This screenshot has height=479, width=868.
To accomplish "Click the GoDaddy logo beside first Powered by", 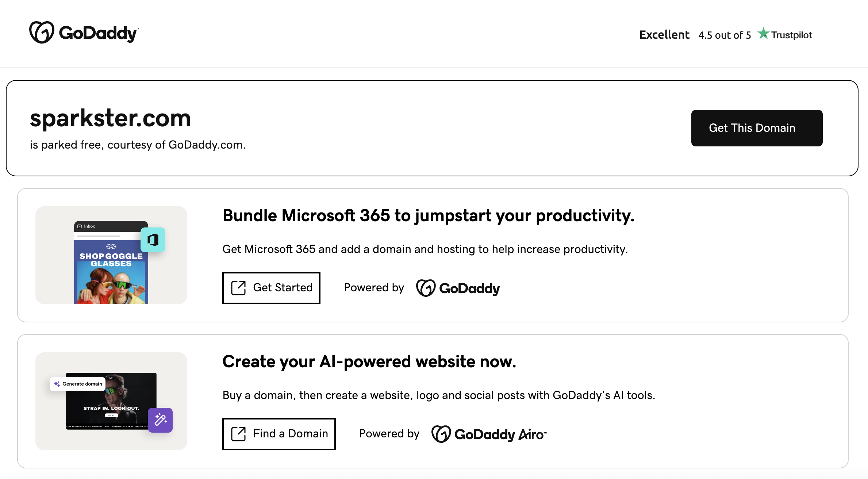I will (458, 288).
